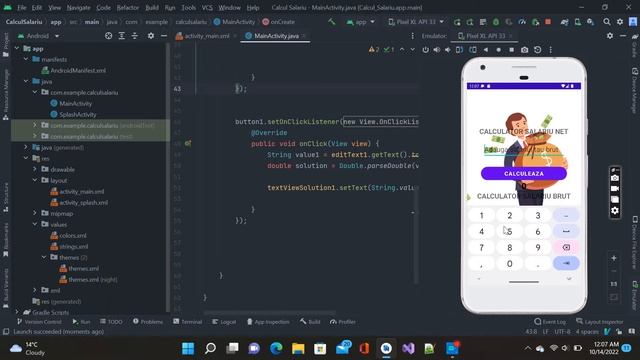Click Collapse All icon in Project panel
The height and width of the screenshot is (360, 640).
click(x=135, y=36)
